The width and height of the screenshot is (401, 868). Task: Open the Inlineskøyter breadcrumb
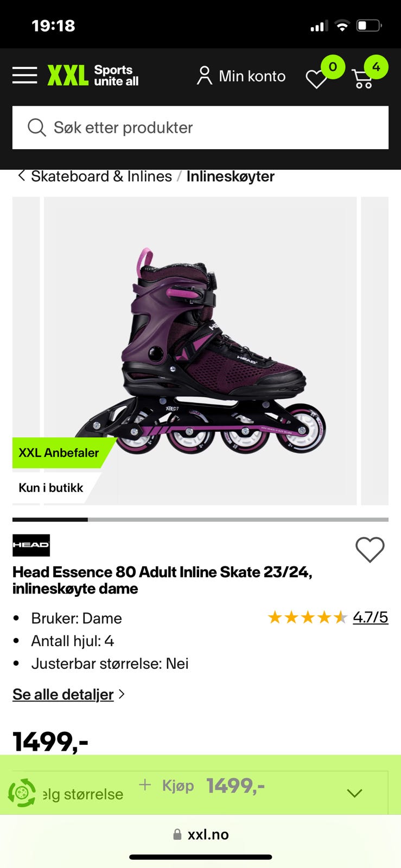(231, 176)
